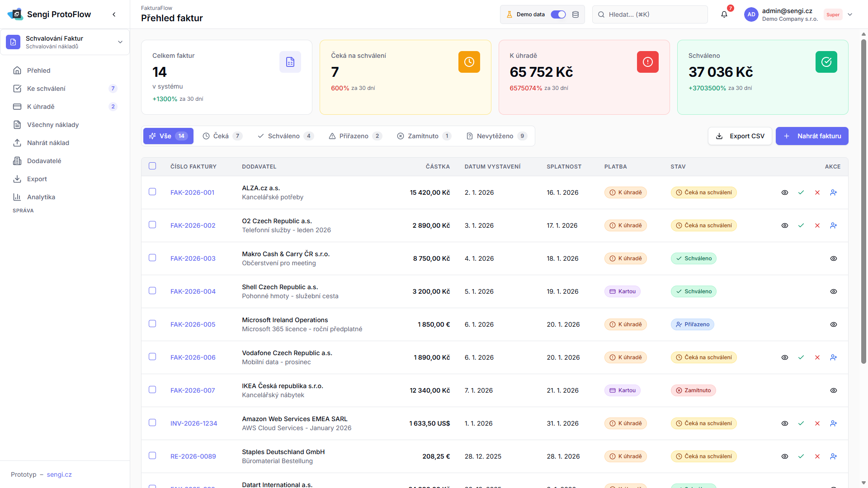
Task: Click the database icon beside Demo data toggle
Action: pyautogui.click(x=576, y=14)
